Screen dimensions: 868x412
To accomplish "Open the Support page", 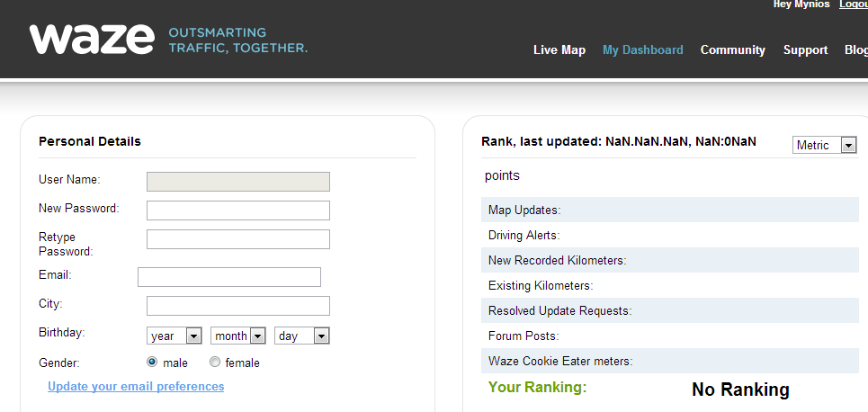I will (x=805, y=49).
